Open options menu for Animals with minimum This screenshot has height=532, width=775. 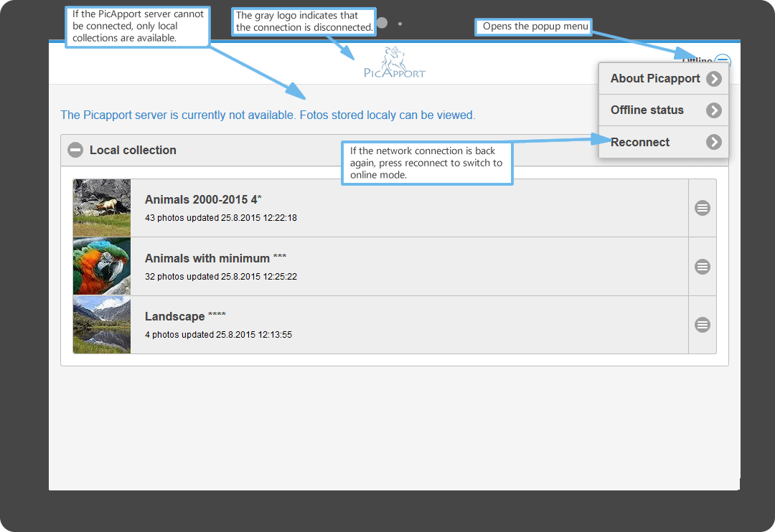[x=703, y=267]
